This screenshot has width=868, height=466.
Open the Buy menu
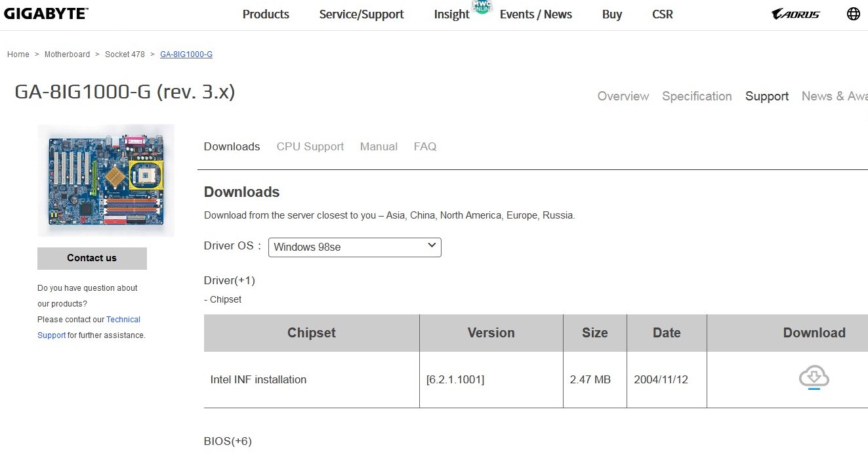(612, 14)
